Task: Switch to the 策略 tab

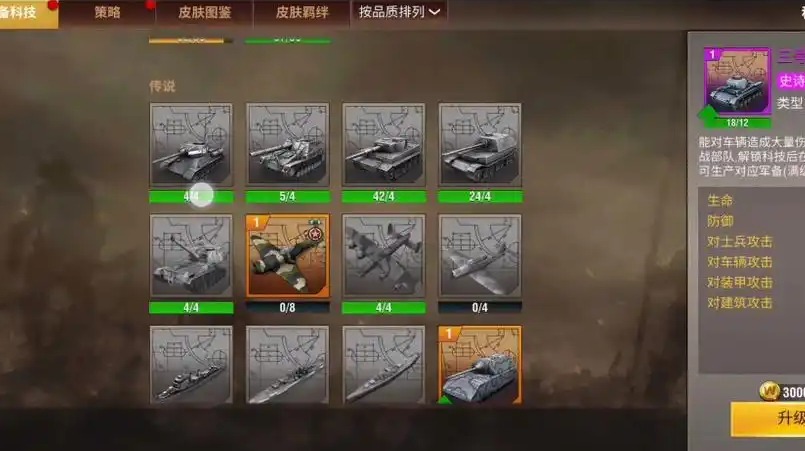Action: pyautogui.click(x=107, y=12)
